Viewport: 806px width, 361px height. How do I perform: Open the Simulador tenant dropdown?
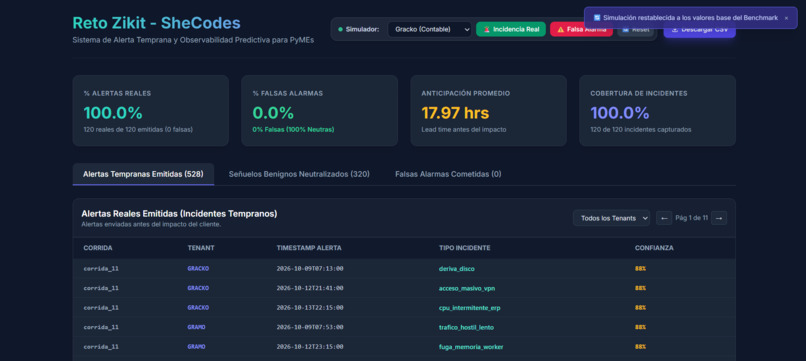click(x=430, y=29)
